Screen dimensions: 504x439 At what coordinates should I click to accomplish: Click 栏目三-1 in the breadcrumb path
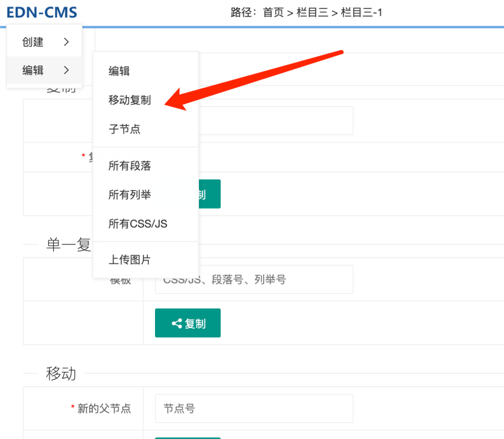(361, 12)
